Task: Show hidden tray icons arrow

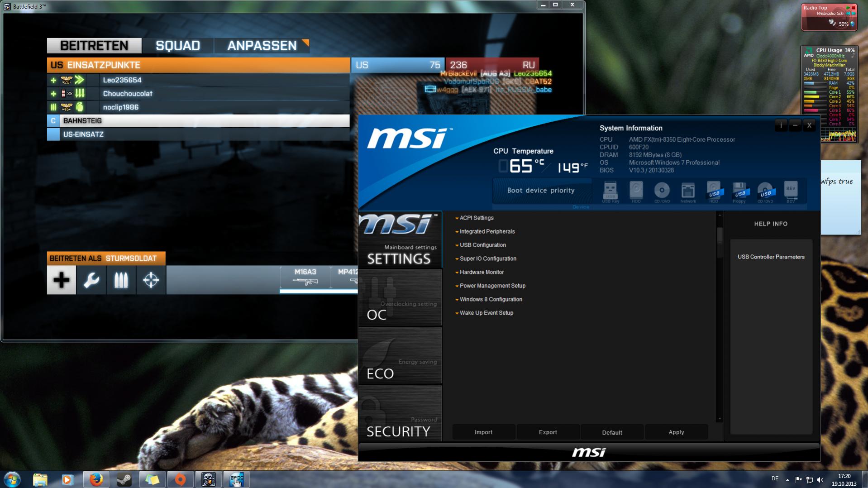Action: [787, 479]
